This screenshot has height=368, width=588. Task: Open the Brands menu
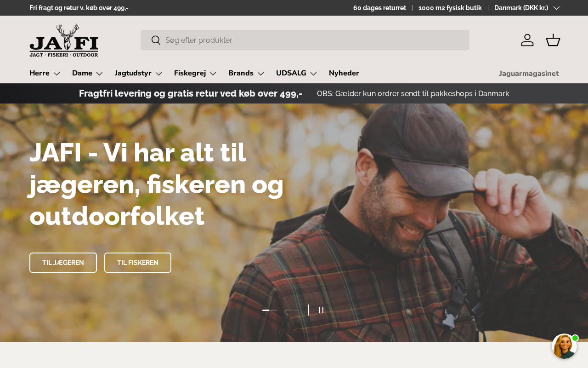(x=246, y=73)
